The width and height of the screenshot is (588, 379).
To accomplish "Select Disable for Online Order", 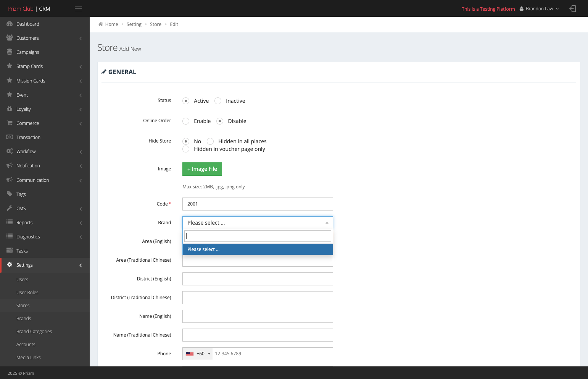I will point(220,121).
